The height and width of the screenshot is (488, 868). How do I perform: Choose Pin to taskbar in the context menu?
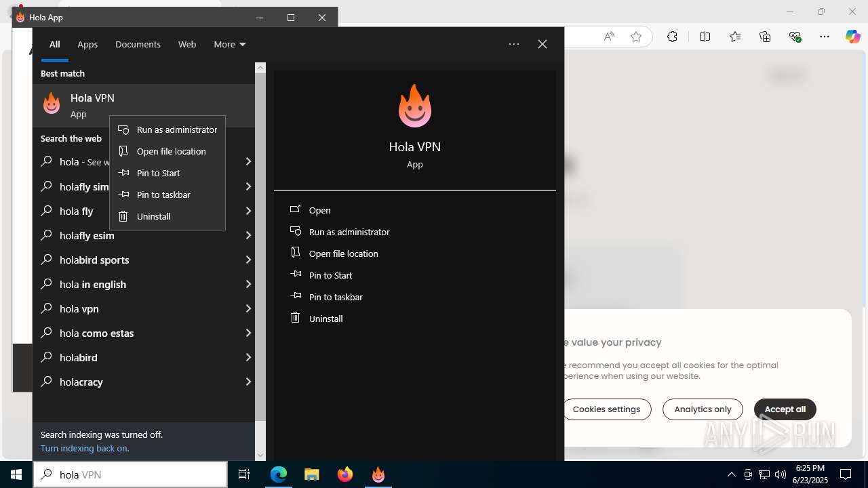[x=167, y=195]
